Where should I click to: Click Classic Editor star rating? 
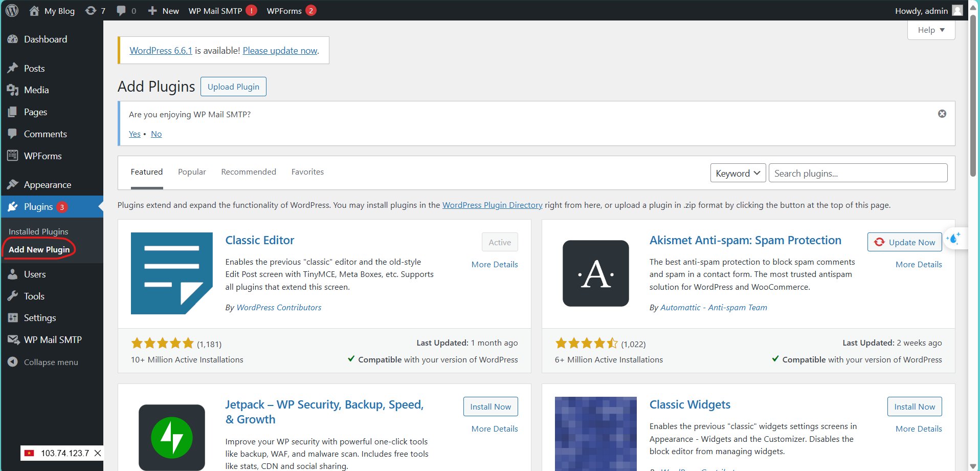[162, 343]
